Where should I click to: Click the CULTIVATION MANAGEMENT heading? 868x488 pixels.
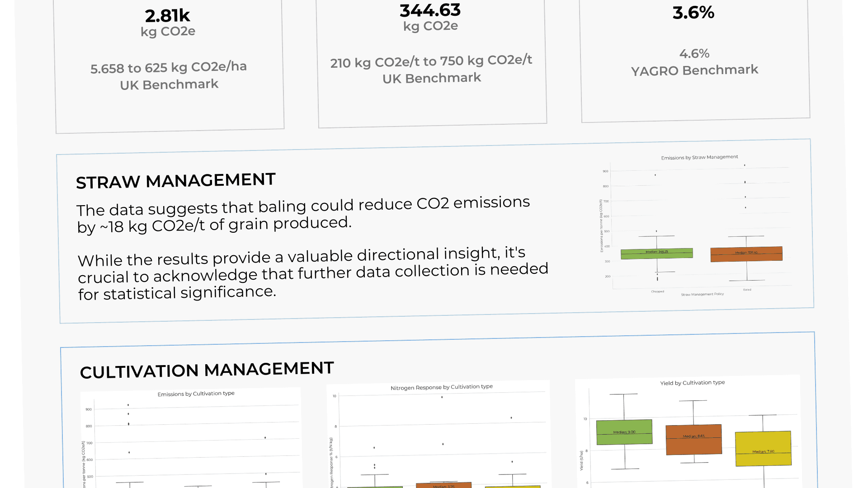tap(207, 370)
